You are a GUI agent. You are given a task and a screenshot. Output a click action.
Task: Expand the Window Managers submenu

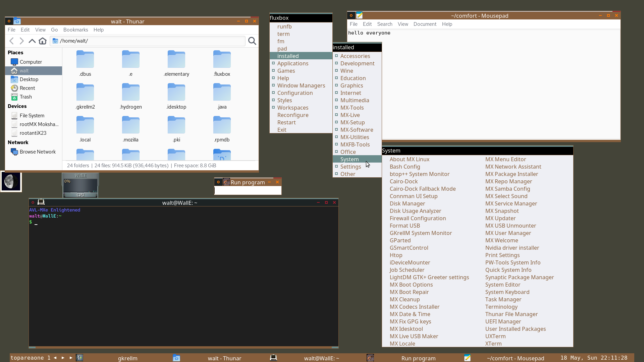(x=301, y=85)
